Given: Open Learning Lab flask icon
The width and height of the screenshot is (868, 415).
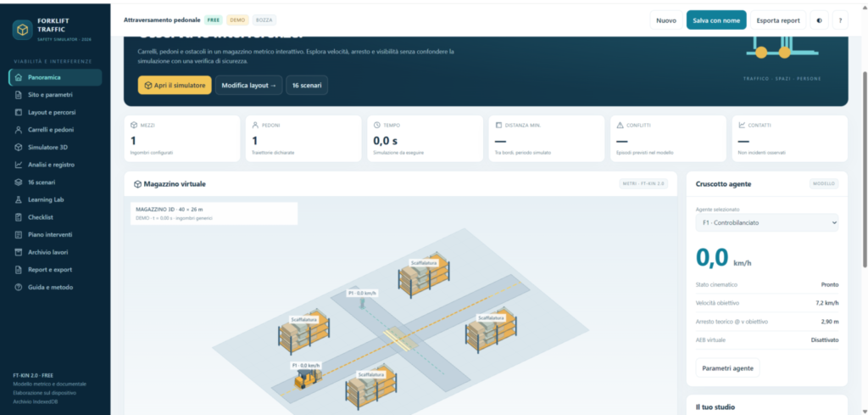Looking at the screenshot, I should (x=19, y=199).
